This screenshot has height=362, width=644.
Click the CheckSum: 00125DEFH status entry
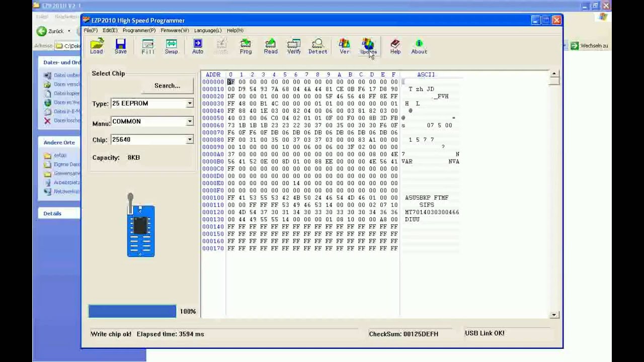coord(404,334)
